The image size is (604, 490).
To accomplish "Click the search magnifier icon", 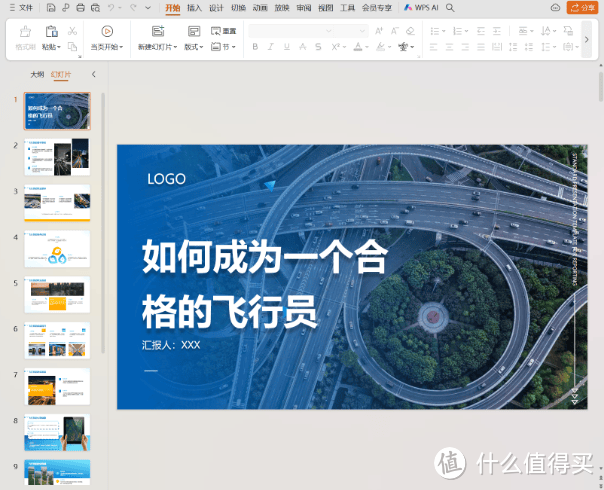I will 450,8.
